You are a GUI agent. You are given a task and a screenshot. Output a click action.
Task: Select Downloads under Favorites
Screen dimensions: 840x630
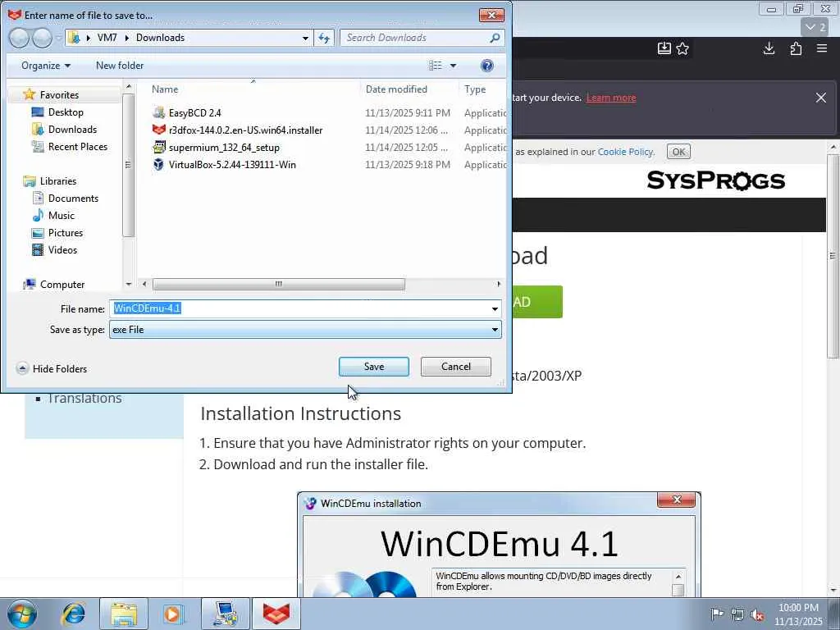coord(72,129)
